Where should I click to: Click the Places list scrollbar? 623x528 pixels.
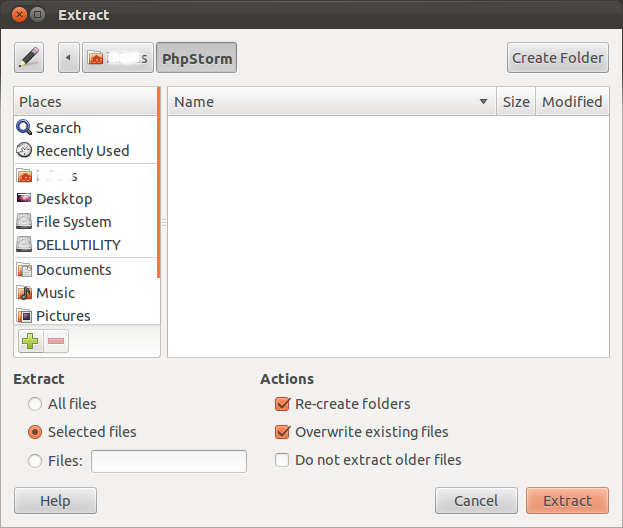click(159, 183)
